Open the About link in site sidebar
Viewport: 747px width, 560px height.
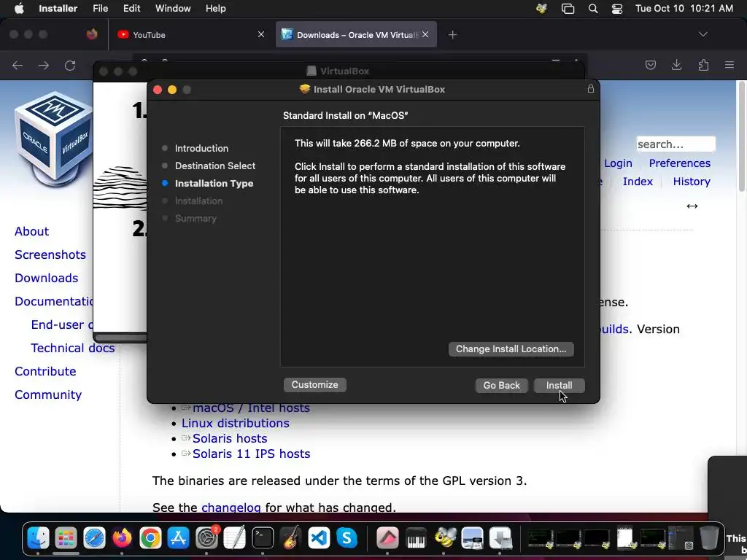pos(31,231)
